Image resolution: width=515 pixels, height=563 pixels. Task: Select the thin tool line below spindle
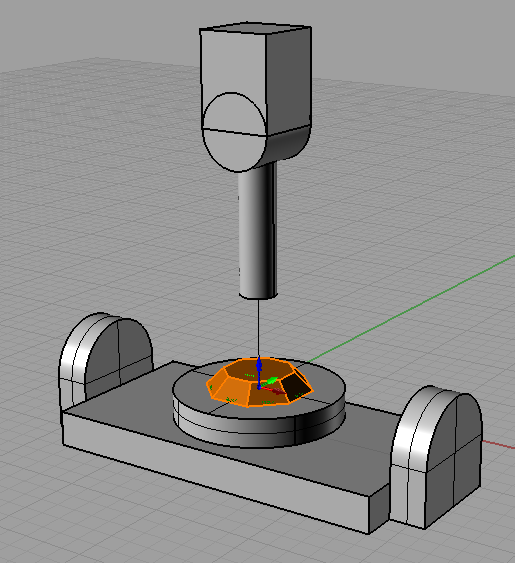tap(258, 327)
